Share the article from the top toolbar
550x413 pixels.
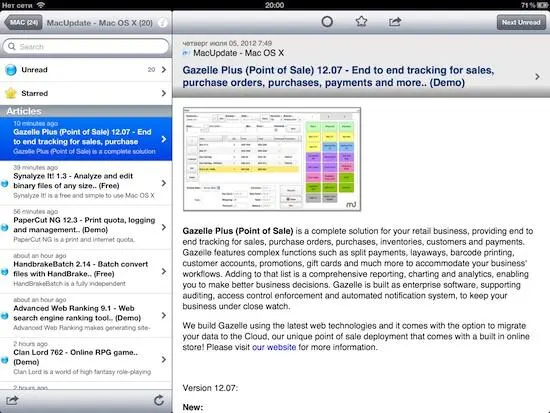(x=395, y=22)
